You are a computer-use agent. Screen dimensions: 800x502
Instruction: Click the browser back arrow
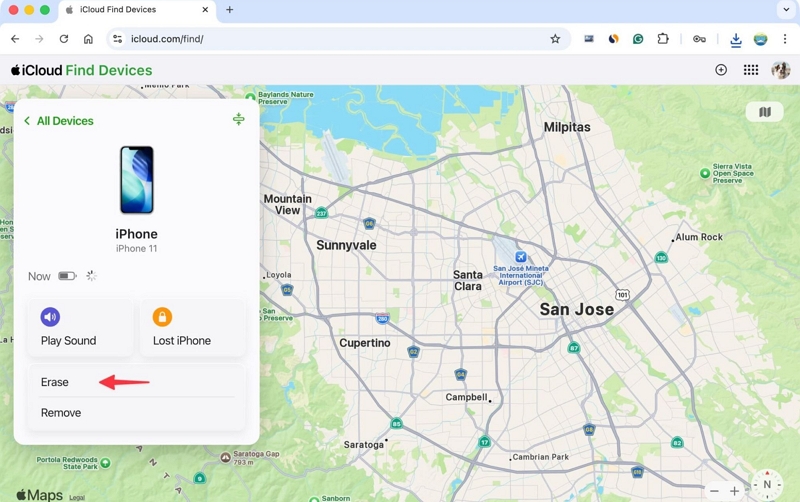point(15,39)
